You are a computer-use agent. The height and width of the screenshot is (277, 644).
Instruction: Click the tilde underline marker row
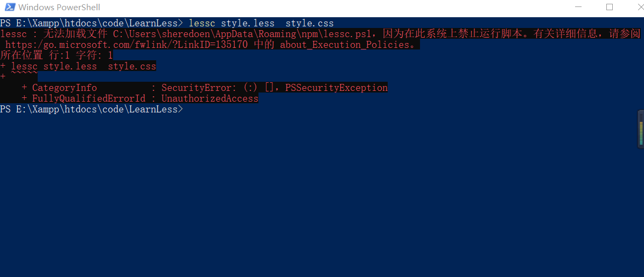coord(19,77)
